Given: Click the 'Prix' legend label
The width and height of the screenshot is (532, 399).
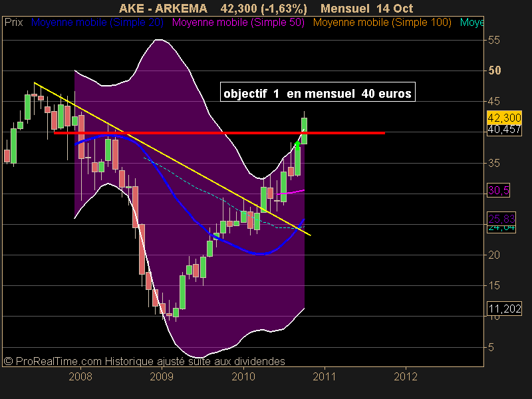Looking at the screenshot, I should click(x=13, y=23).
